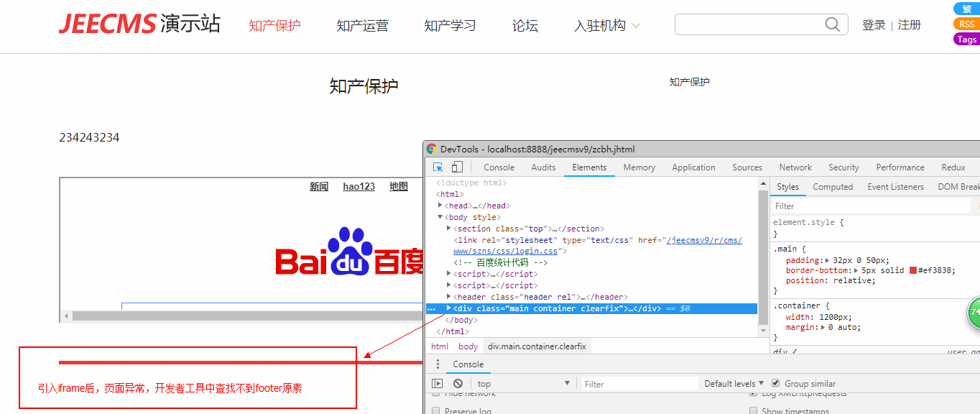
Task: Switch to the Console panel tab
Action: (x=499, y=167)
